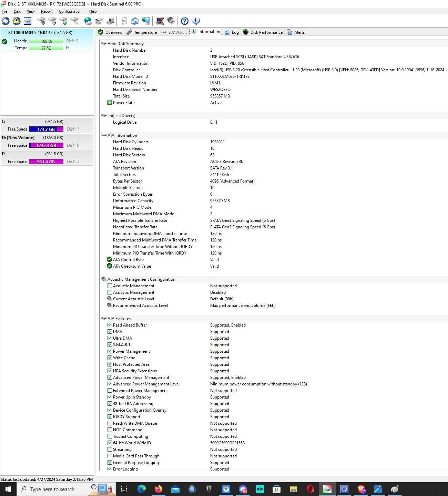Click the laptop display toolbar icon
Screen dimensions: 448x496
point(160,21)
